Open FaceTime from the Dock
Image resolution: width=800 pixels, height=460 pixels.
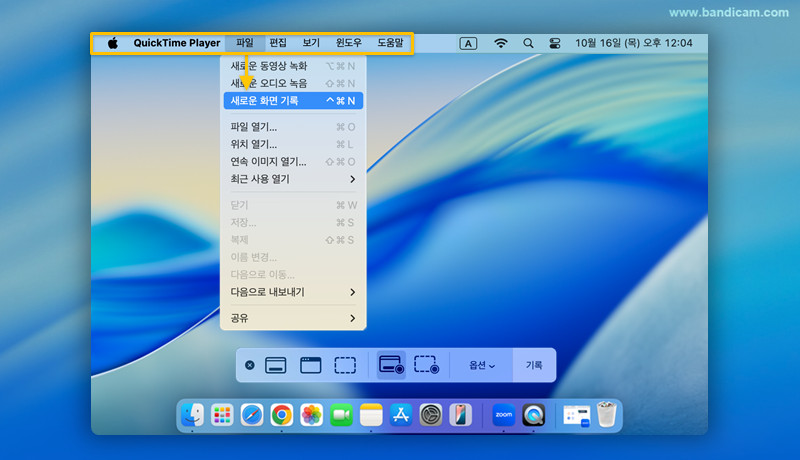pyautogui.click(x=341, y=415)
